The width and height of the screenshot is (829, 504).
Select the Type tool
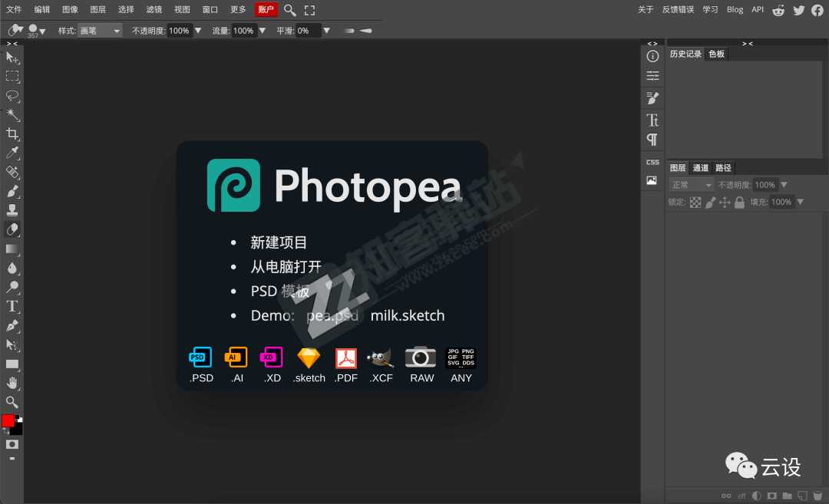pyautogui.click(x=12, y=306)
